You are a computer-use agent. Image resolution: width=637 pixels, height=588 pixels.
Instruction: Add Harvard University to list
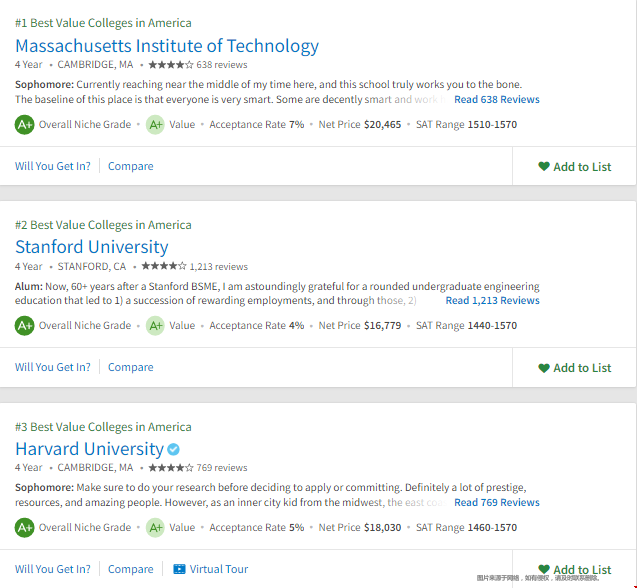click(574, 569)
